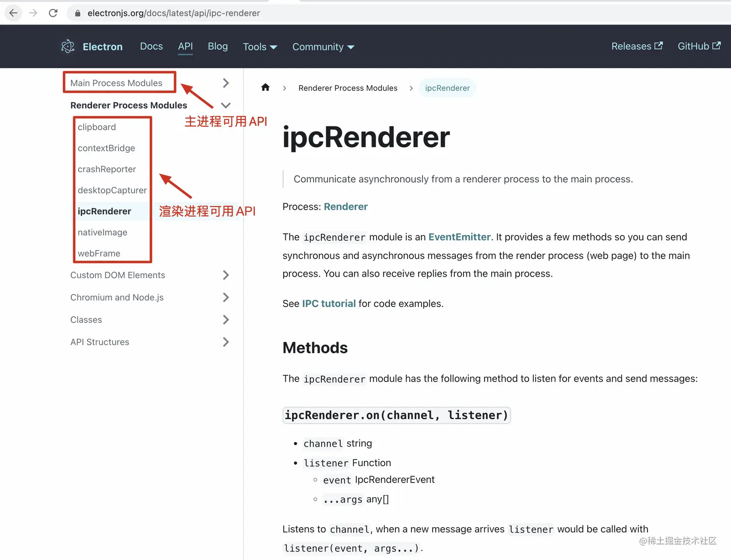731x560 pixels.
Task: Expand the Custom DOM Elements chevron
Action: [x=226, y=275]
